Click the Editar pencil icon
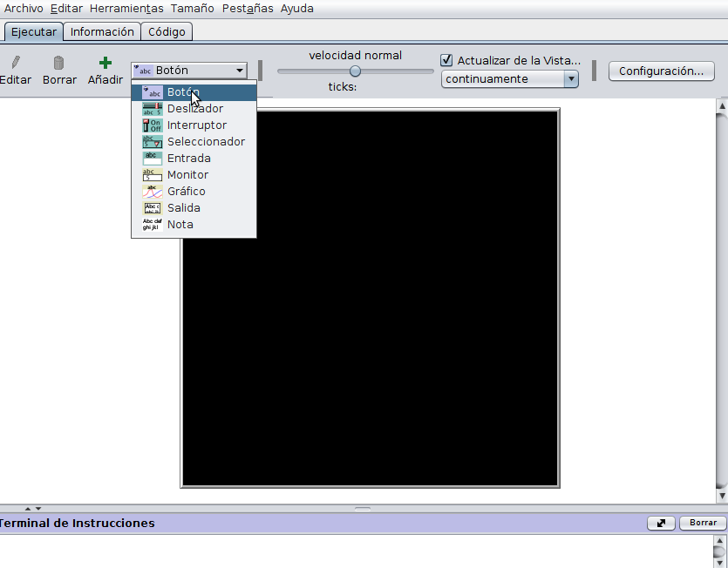The height and width of the screenshot is (568, 728). click(x=16, y=62)
